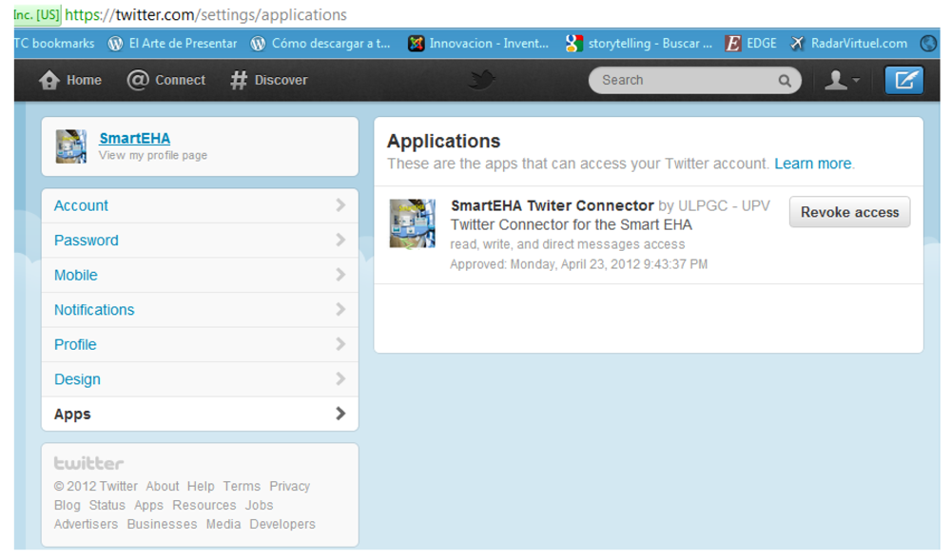Click the SmartEHA profile avatar thumbnail

coord(71,146)
